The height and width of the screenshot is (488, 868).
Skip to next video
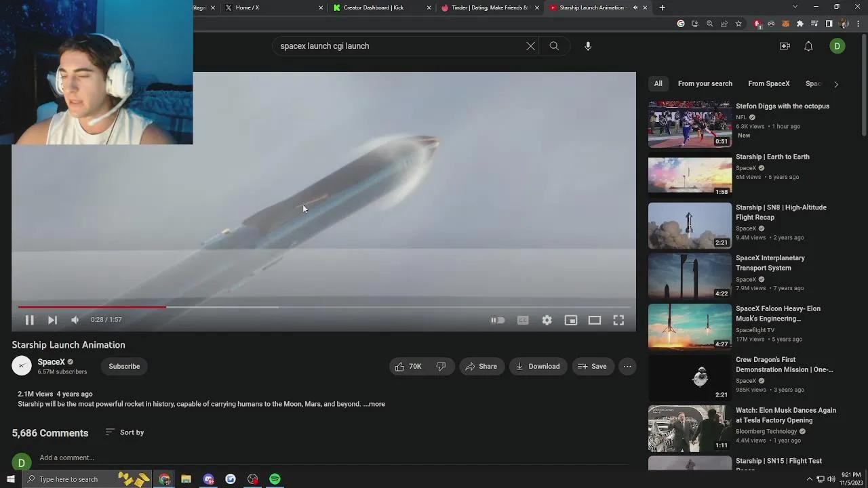tap(52, 320)
